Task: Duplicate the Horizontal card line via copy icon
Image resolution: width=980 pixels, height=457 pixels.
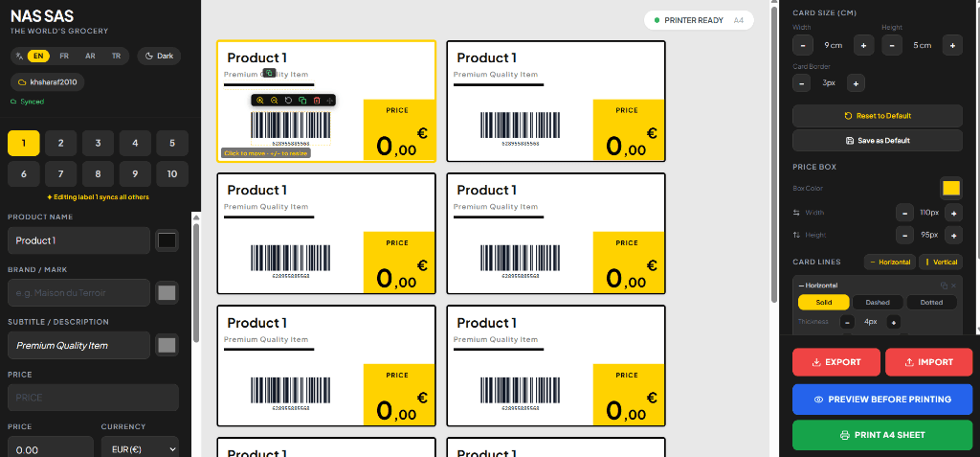Action: tap(944, 286)
